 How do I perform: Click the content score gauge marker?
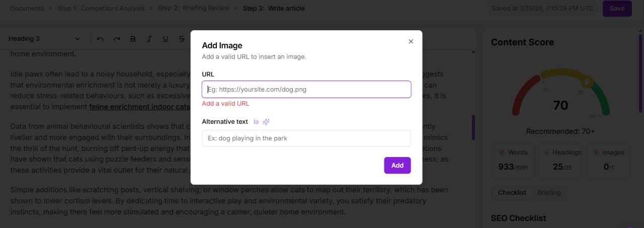click(587, 82)
